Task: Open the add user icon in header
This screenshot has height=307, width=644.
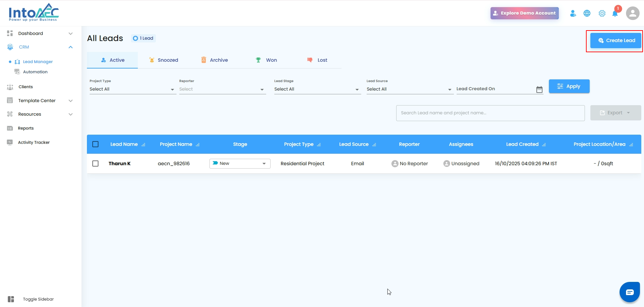Action: point(573,13)
